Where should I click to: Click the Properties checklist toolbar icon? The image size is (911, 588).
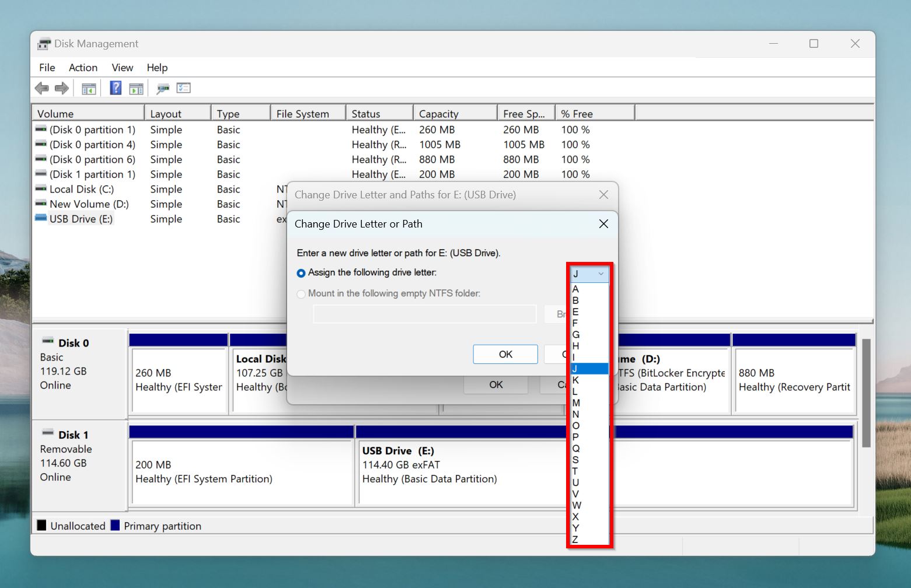pos(184,88)
